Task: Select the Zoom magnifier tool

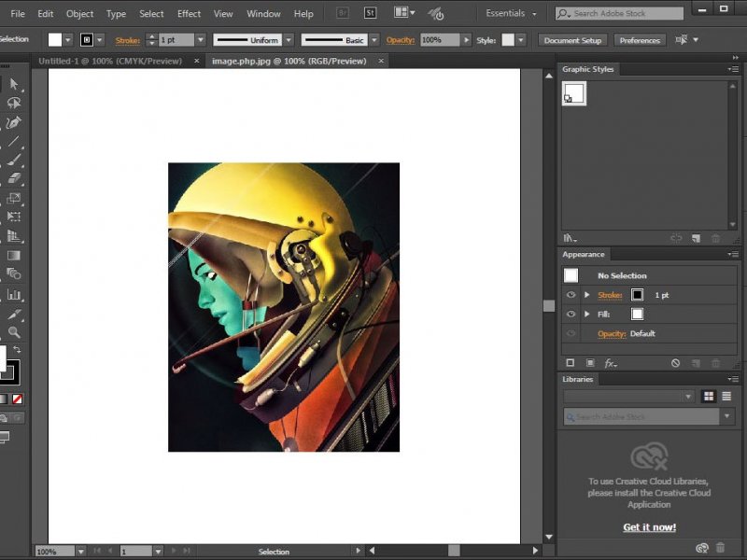Action: [x=14, y=332]
